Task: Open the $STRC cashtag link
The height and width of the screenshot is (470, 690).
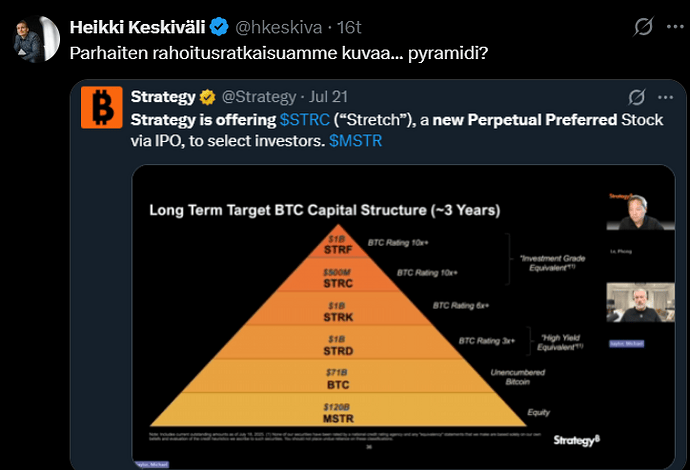Action: click(303, 119)
